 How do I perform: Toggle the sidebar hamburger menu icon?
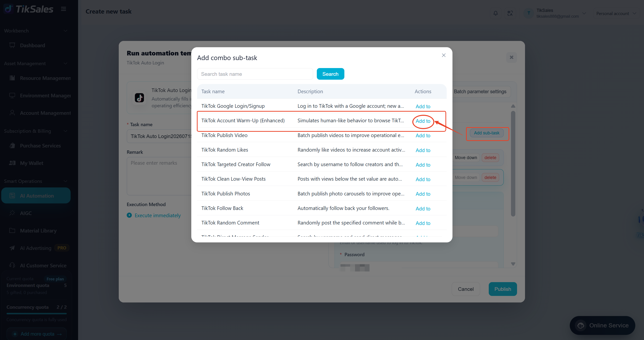[x=64, y=9]
